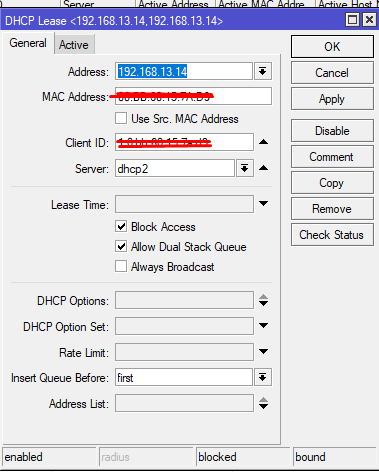Click the 'radius' status bar entry

point(146,457)
